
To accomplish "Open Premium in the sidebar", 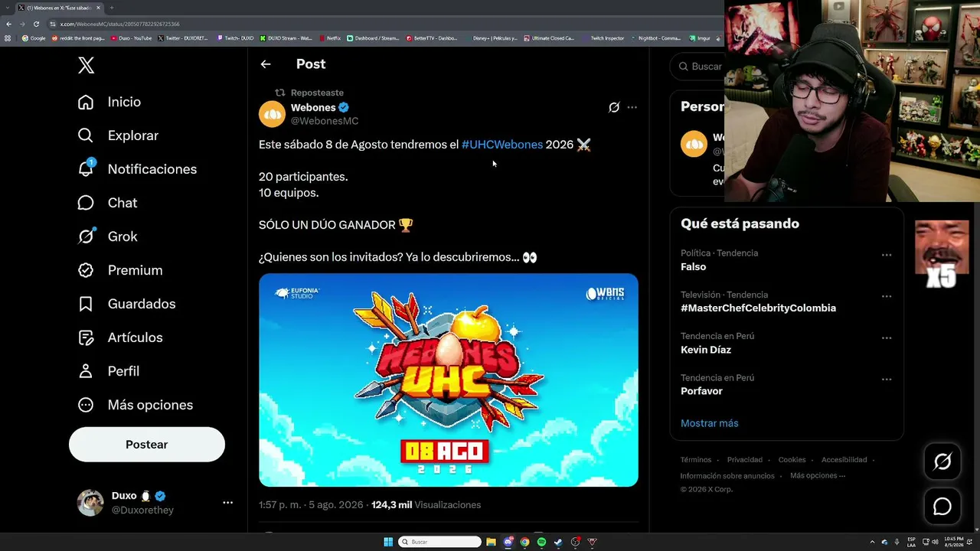I will [119, 270].
